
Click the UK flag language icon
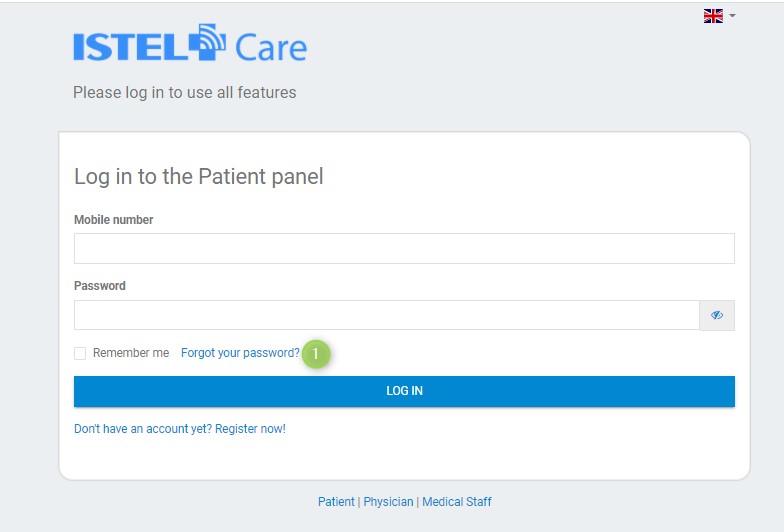(713, 16)
